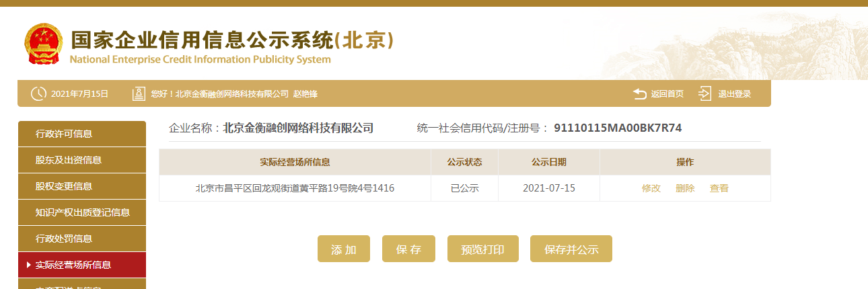The height and width of the screenshot is (289, 868).
Task: Click the 2021-07-15 date cell
Action: click(549, 188)
